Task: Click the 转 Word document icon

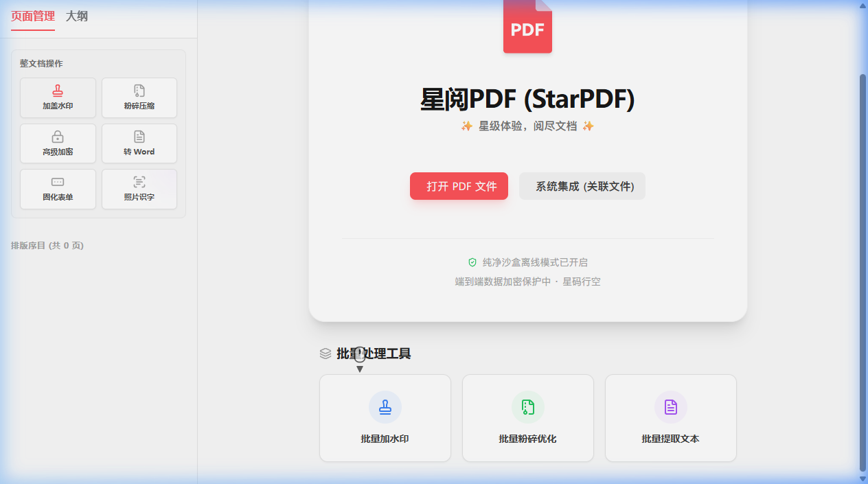Action: pyautogui.click(x=139, y=137)
